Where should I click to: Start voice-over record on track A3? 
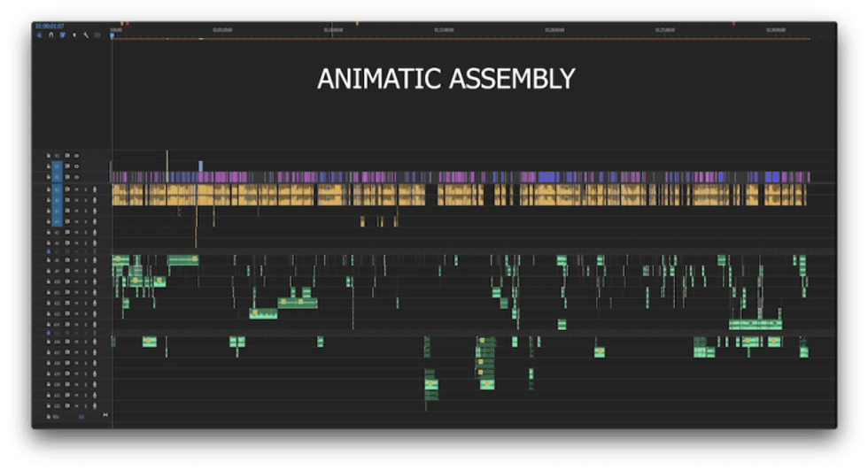[x=95, y=212]
